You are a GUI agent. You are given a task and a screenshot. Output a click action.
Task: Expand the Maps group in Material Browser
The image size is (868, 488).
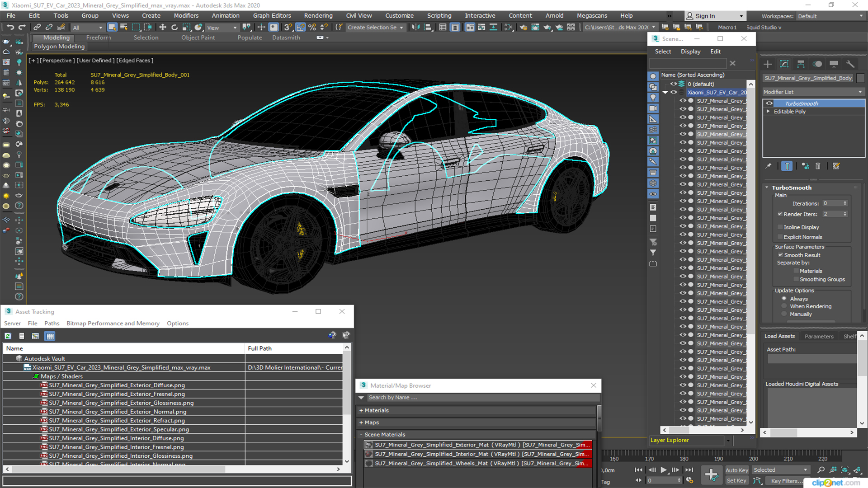(x=361, y=423)
